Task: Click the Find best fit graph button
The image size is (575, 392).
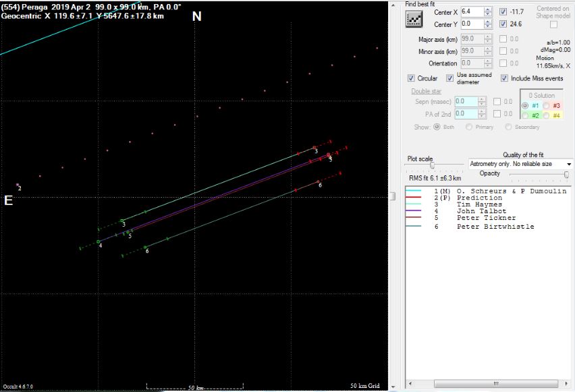Action: (x=413, y=20)
